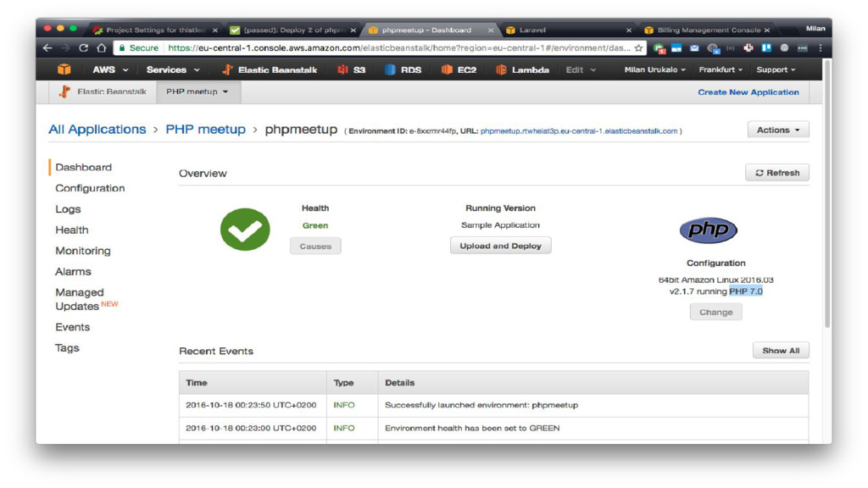Click the green extension icon beside the star

click(659, 48)
